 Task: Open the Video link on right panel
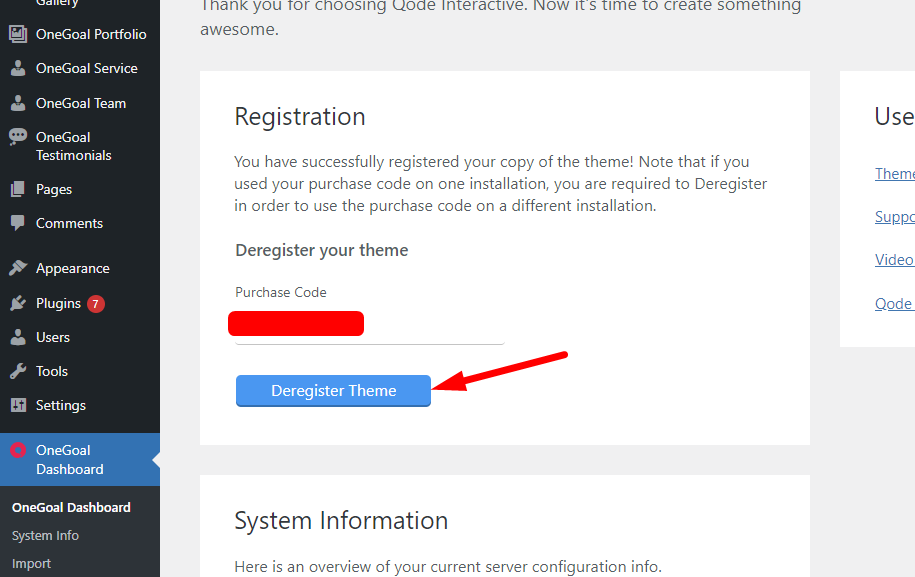coord(894,260)
